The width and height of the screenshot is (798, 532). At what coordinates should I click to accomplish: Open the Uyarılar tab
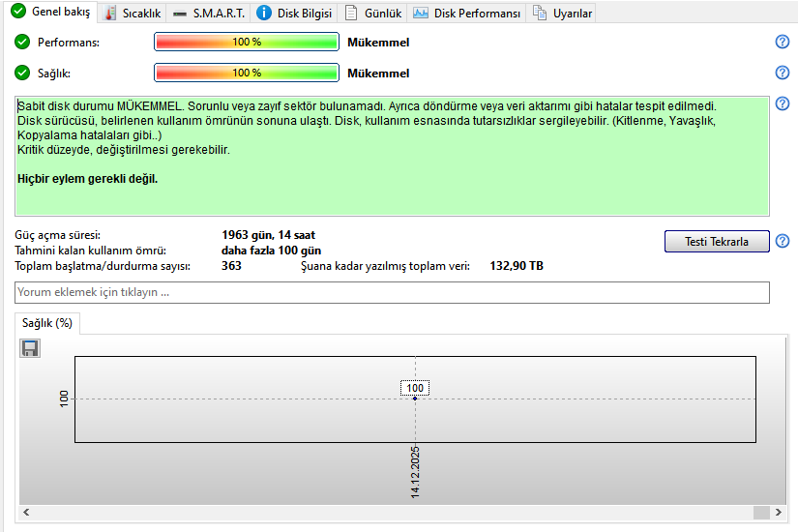click(x=562, y=14)
